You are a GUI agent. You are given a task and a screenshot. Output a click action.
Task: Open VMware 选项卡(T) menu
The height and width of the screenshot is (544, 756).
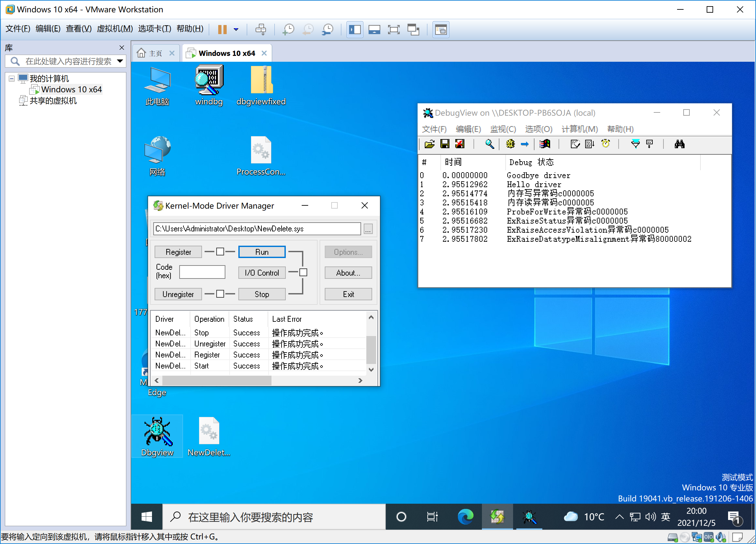coord(155,29)
